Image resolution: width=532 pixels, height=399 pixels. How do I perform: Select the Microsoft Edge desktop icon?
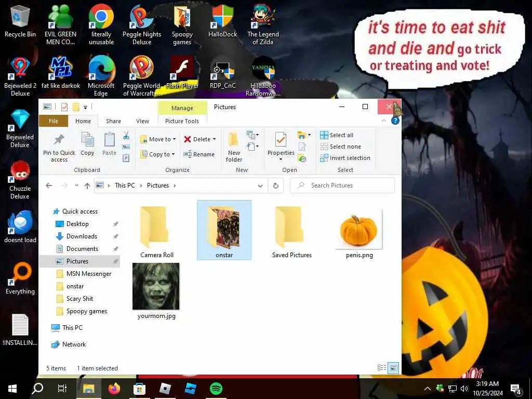tap(101, 77)
